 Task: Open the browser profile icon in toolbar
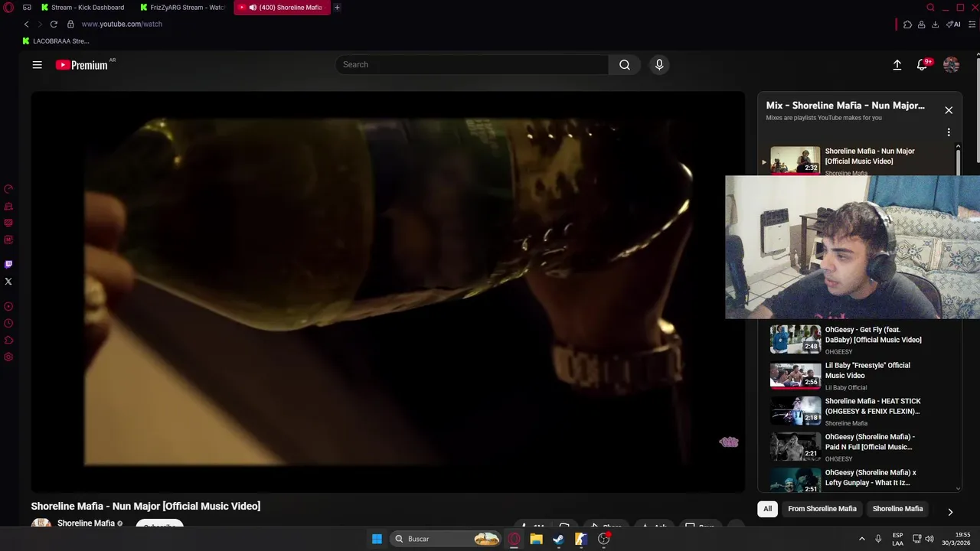tap(921, 24)
